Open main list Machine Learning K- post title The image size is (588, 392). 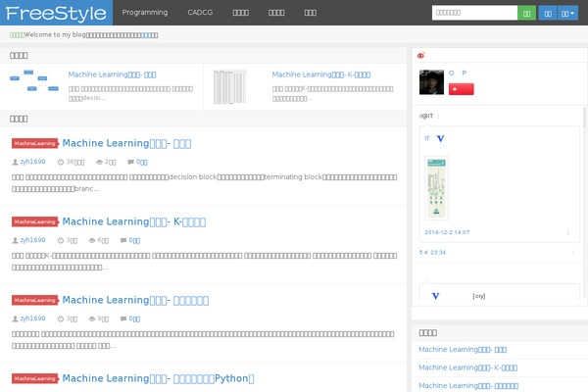coord(134,221)
